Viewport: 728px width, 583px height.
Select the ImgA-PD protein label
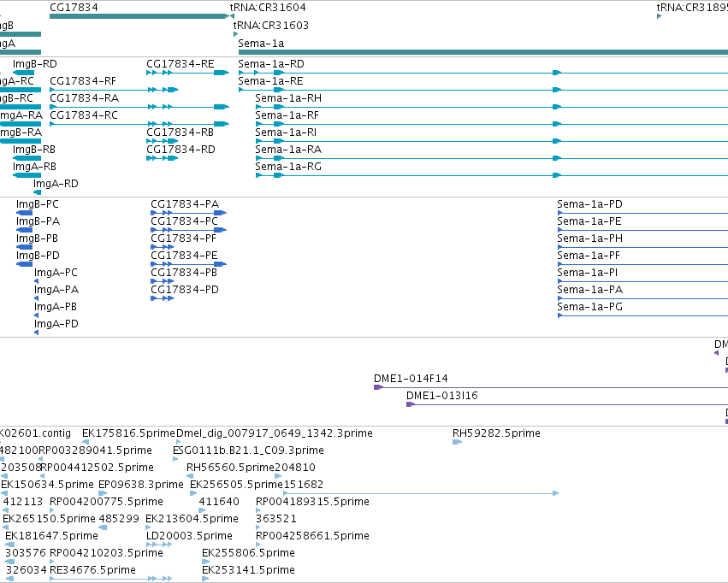[56, 325]
